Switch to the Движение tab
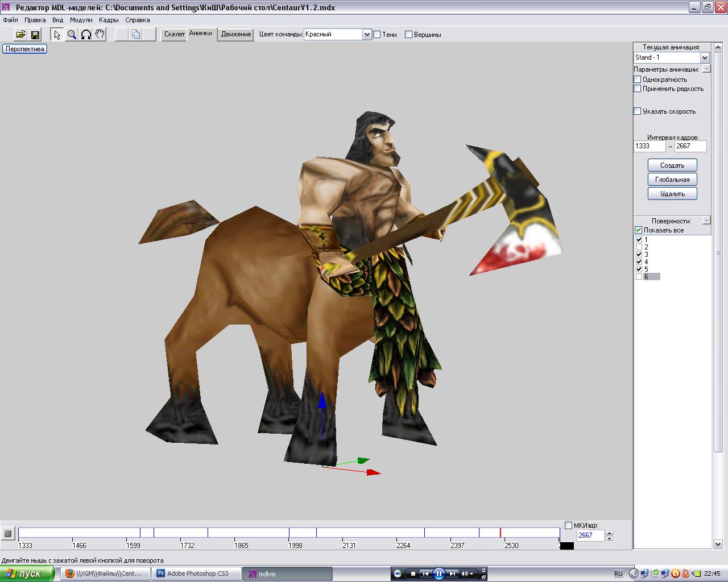Screen dimensions: 728x582 point(236,34)
